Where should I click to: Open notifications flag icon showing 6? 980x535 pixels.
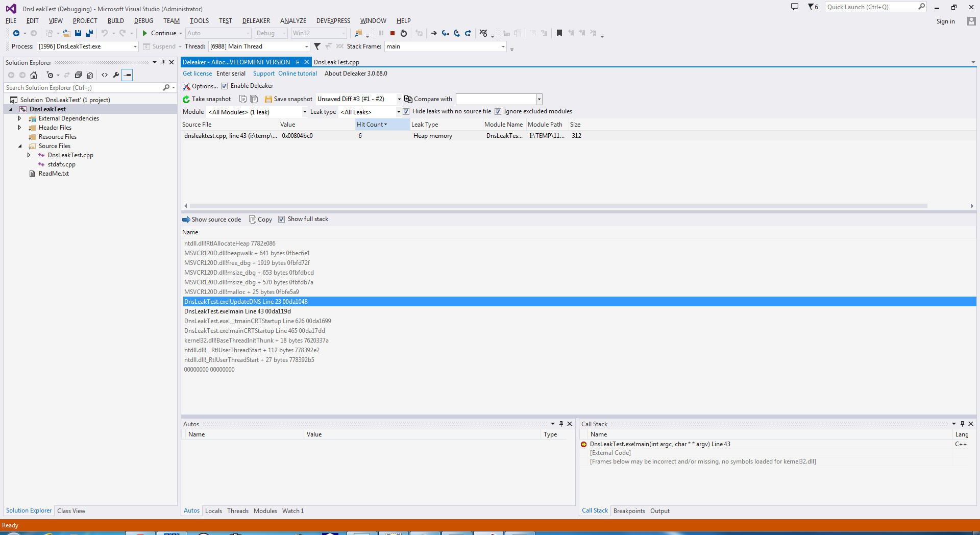(813, 7)
